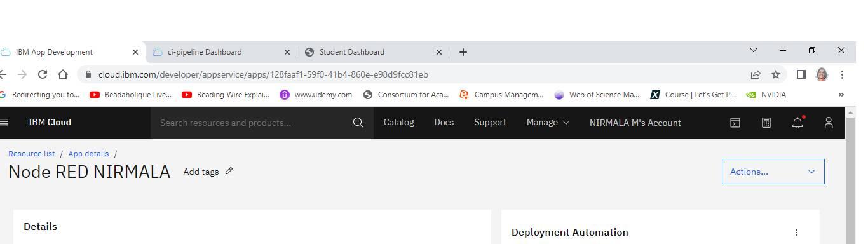
Task: Navigate forward with the arrow icon
Action: coord(22,74)
